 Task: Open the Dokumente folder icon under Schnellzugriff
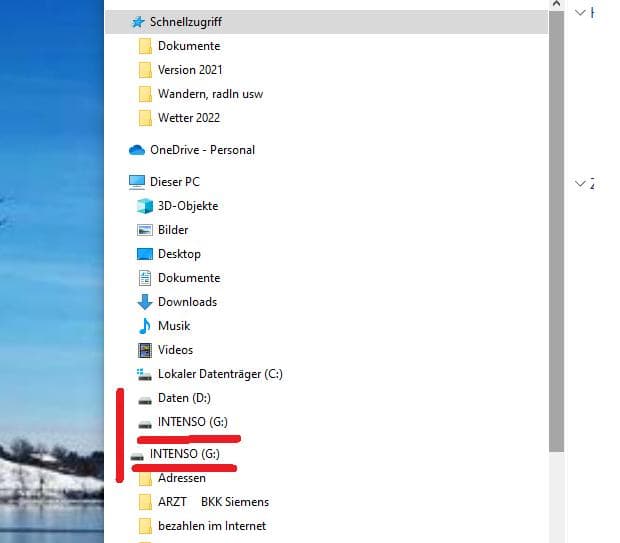[x=145, y=46]
